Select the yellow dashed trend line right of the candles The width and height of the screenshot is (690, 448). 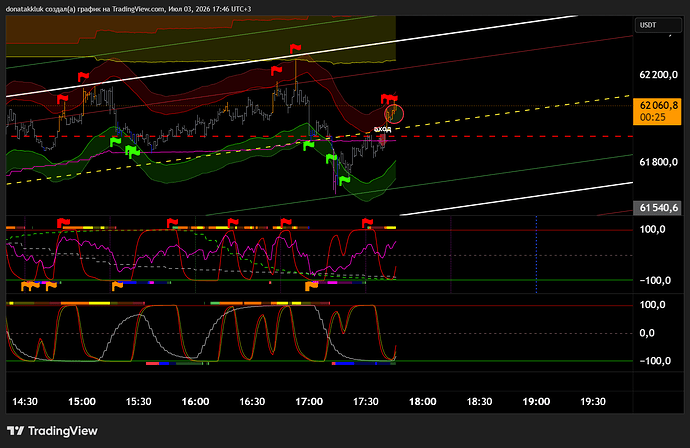point(515,110)
